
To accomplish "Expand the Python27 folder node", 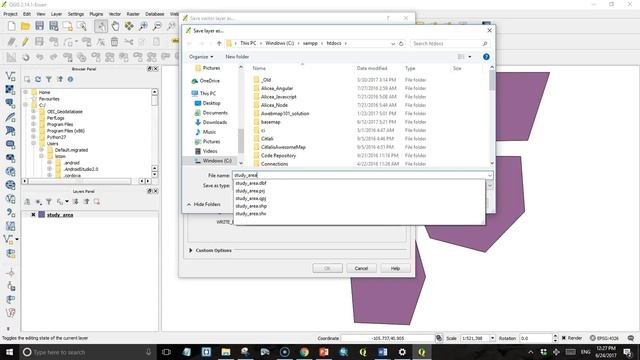I will pyautogui.click(x=33, y=137).
